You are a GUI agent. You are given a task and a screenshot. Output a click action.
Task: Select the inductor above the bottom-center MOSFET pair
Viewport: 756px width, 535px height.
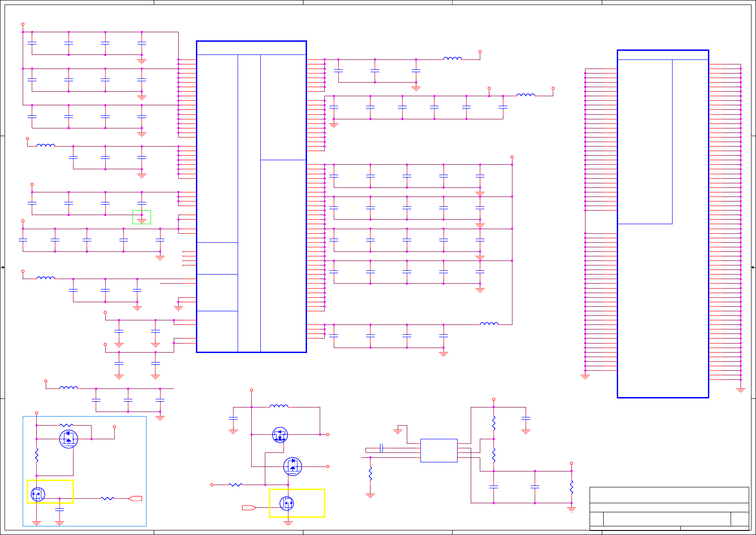pos(279,406)
